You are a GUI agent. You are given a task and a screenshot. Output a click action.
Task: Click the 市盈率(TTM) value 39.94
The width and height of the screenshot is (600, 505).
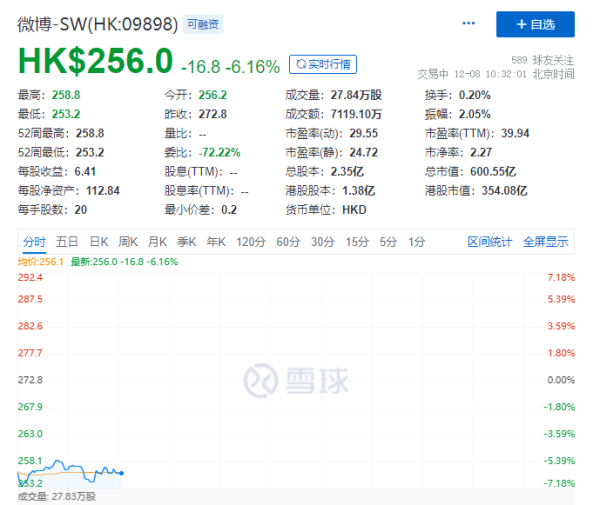(515, 133)
